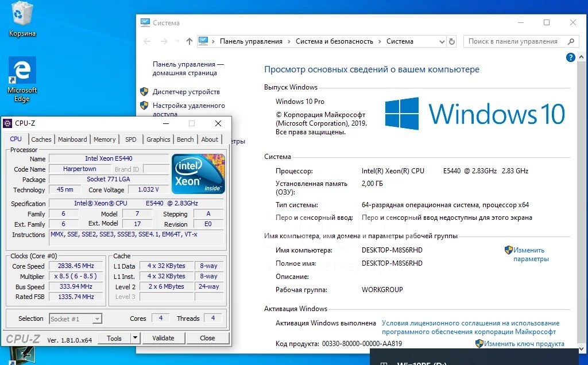Click the CPU-Z app icon in title bar
This screenshot has width=588, height=365.
pos(7,123)
